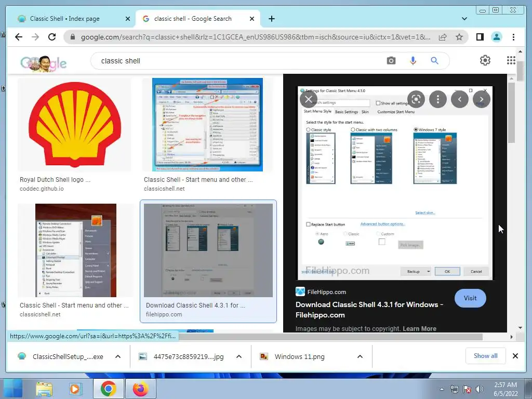The width and height of the screenshot is (532, 399).
Task: Close the image preview panel X
Action: [x=309, y=99]
